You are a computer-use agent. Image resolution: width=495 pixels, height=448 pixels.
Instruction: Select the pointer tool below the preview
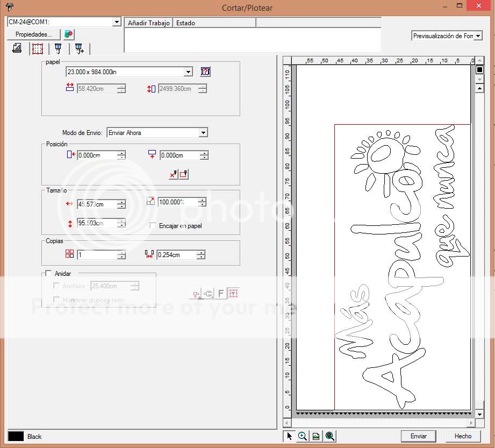pyautogui.click(x=289, y=436)
